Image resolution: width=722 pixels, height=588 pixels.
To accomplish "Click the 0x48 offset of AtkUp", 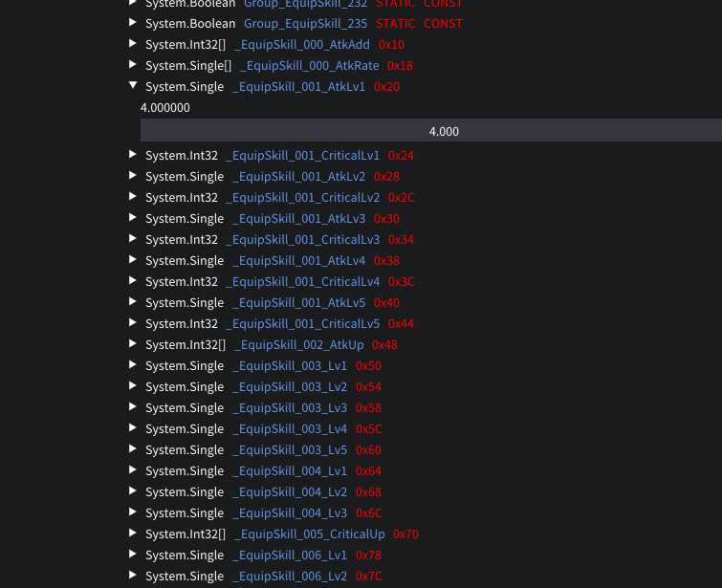I will tap(384, 344).
